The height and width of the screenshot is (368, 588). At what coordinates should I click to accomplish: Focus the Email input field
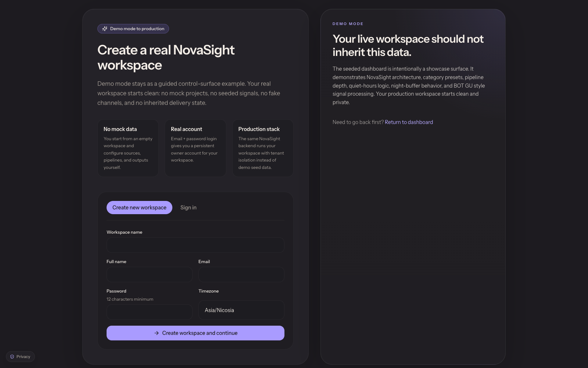coord(241,275)
